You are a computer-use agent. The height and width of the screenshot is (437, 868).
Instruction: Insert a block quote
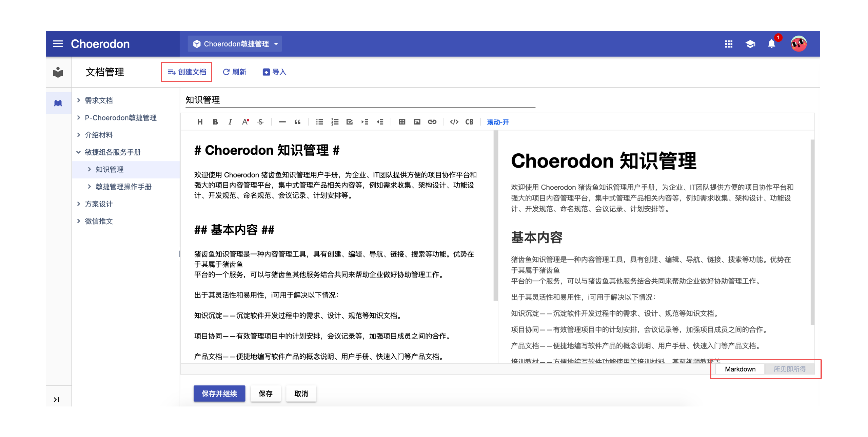pos(297,122)
